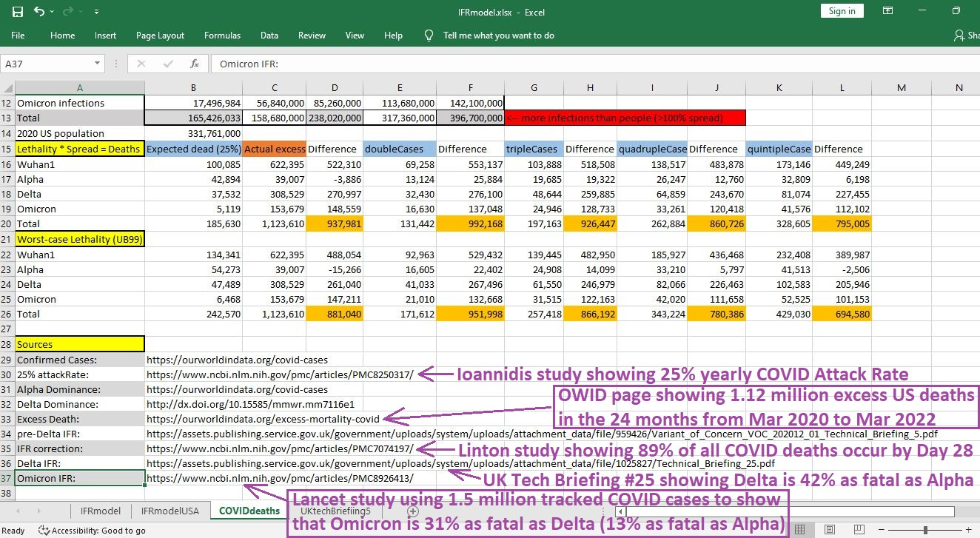Select the entire sheet via corner triangle

pyautogui.click(x=7, y=88)
